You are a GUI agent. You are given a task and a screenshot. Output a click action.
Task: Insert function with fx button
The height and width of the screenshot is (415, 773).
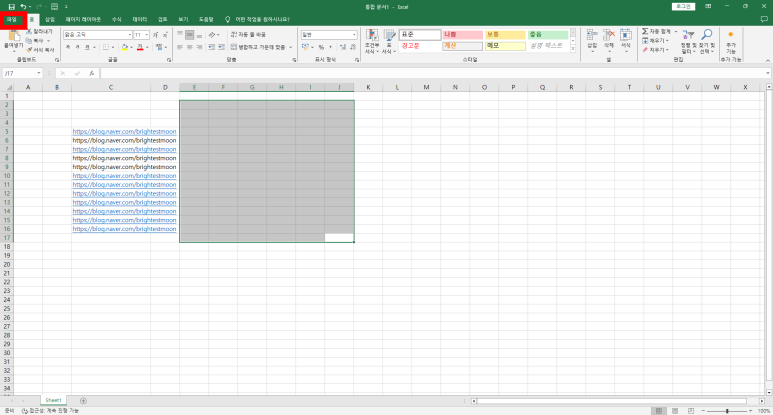tap(92, 73)
